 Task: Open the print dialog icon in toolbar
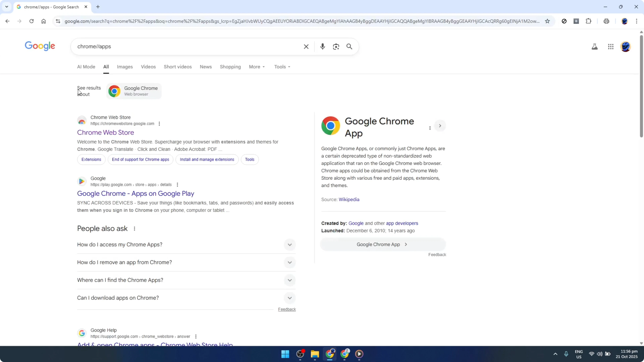(606, 21)
